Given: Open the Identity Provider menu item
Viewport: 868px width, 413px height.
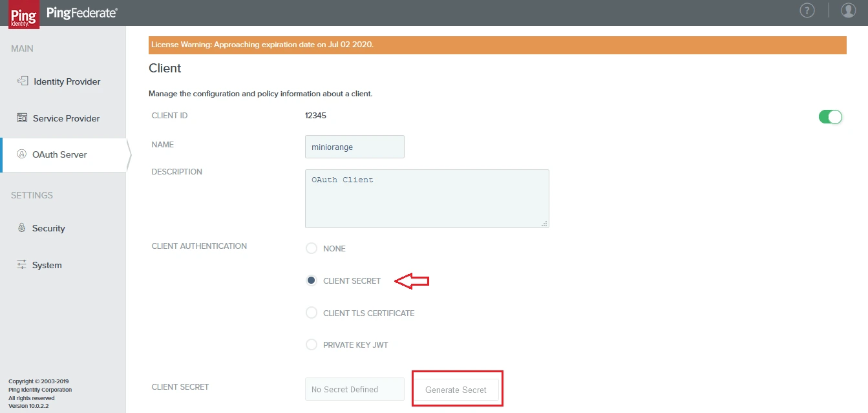Looking at the screenshot, I should click(67, 82).
